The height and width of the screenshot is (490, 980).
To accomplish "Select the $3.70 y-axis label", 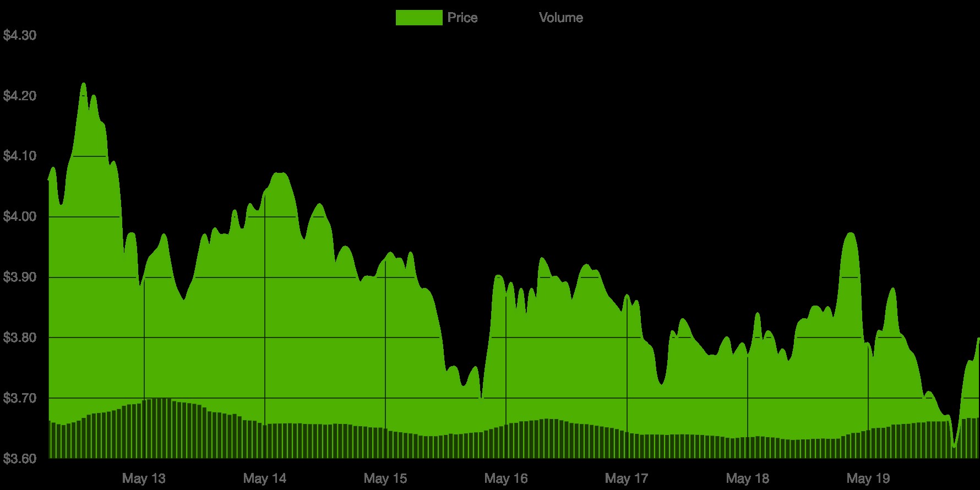I will (x=20, y=398).
